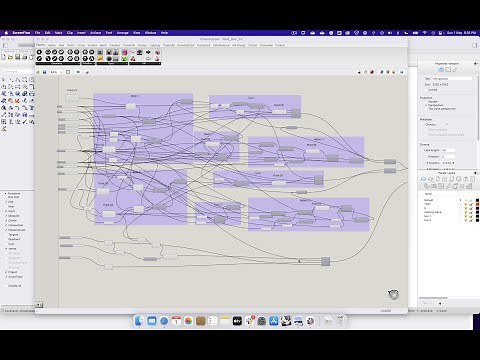
Task: Click the open folder icon in Rhino toolbar
Action: 10,57
